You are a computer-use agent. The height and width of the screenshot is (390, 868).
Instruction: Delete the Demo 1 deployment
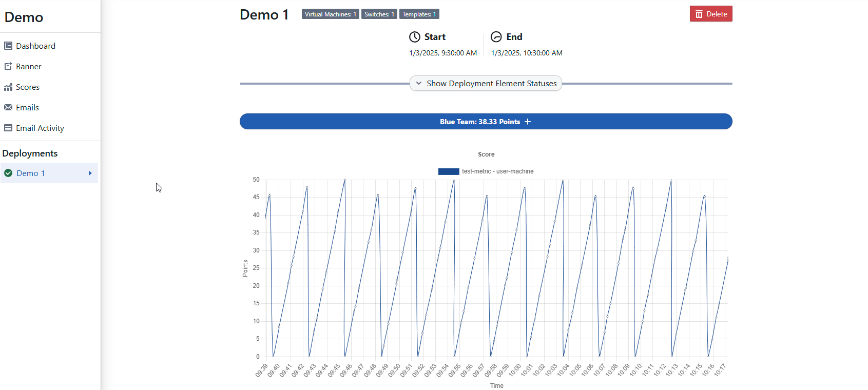tap(711, 14)
